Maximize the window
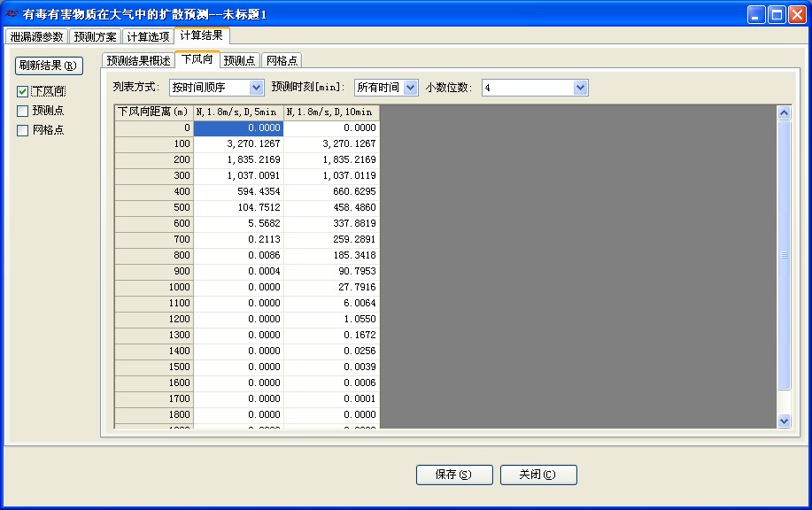The image size is (812, 510). (x=777, y=14)
